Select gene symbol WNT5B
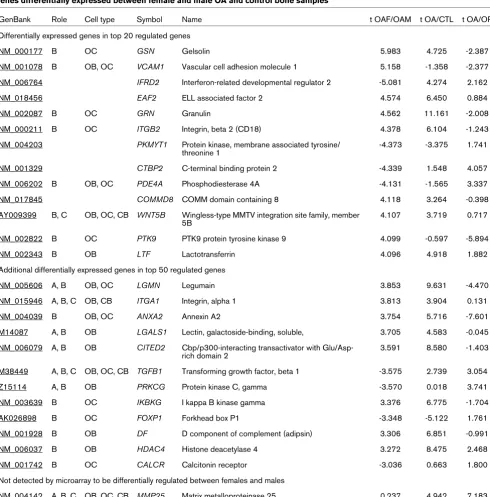Image resolution: width=490 pixels, height=497 pixels. [x=151, y=215]
